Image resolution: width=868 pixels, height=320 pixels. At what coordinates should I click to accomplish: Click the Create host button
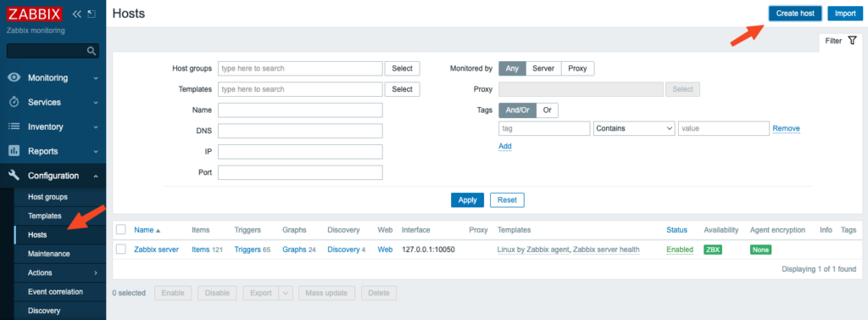[795, 14]
